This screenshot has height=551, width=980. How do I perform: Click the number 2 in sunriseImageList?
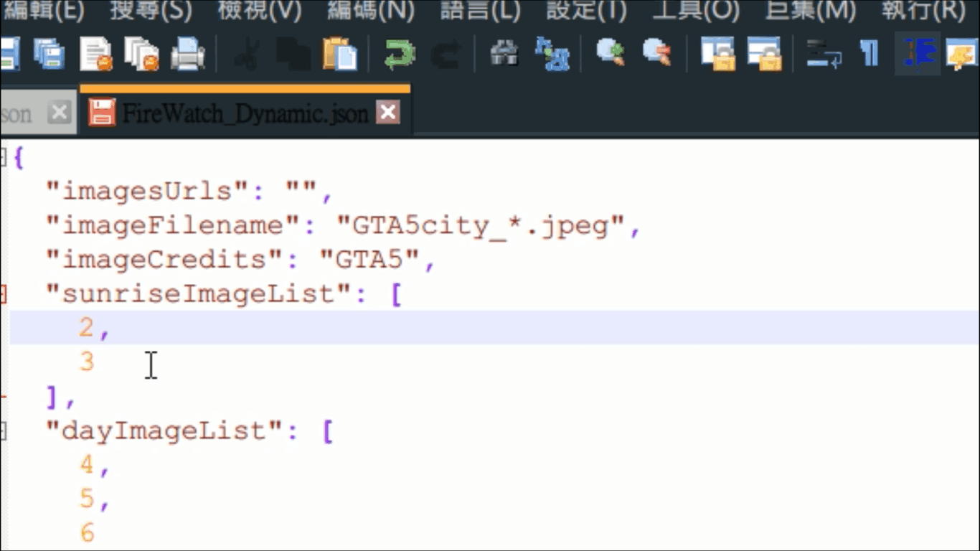coord(87,328)
